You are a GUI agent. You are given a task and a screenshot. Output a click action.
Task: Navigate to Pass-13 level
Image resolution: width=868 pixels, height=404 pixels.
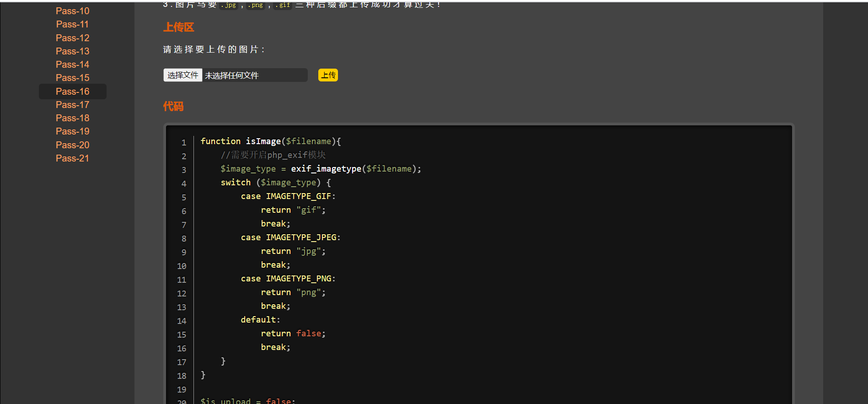[x=72, y=51]
